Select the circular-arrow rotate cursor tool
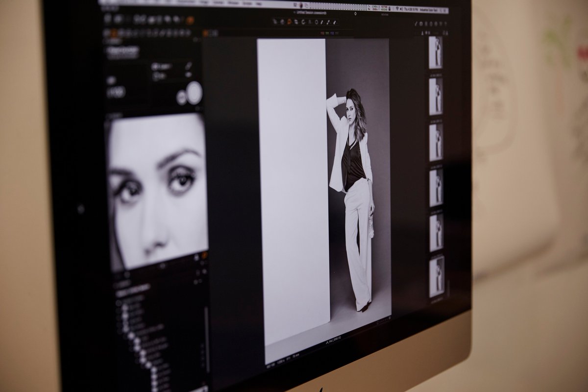 [x=303, y=22]
